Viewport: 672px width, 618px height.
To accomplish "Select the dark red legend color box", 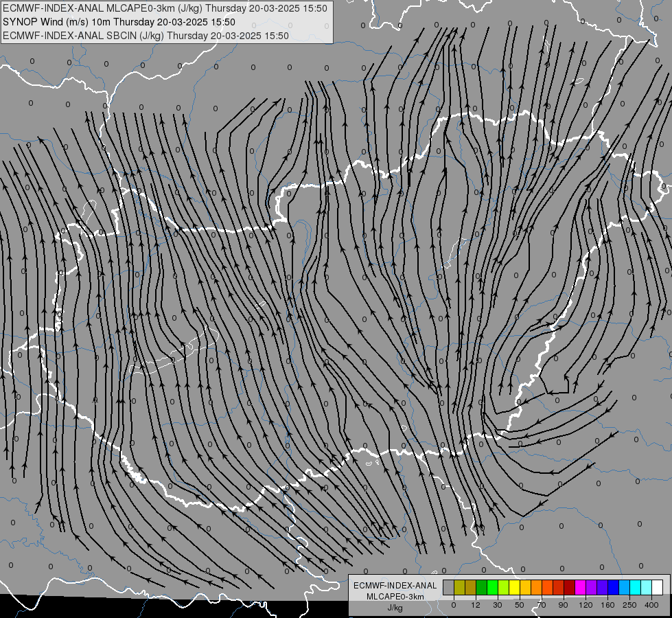I will tap(569, 587).
